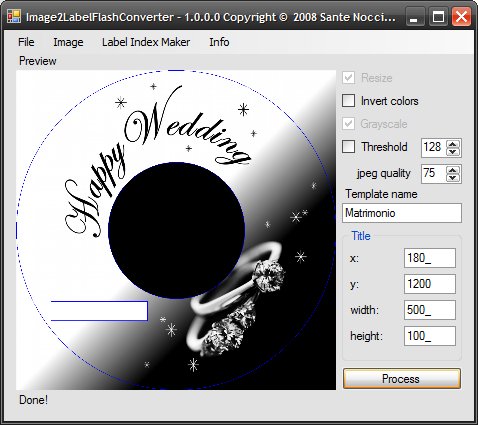Focus the Template name field containing Matrimonio
478x425 pixels.
click(402, 213)
